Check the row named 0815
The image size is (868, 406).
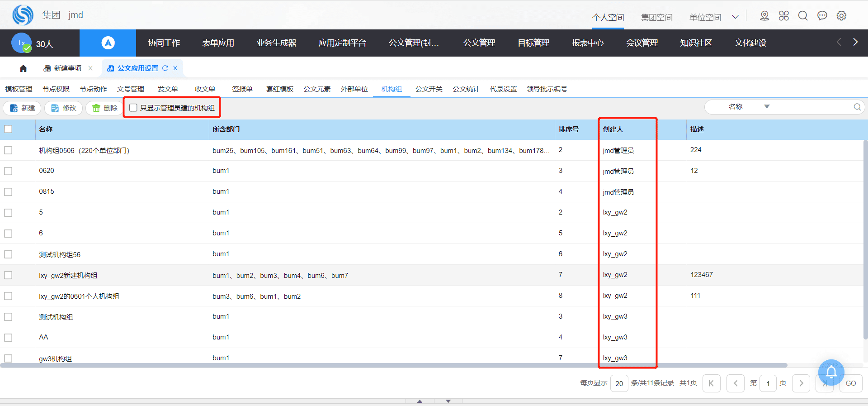pyautogui.click(x=8, y=192)
